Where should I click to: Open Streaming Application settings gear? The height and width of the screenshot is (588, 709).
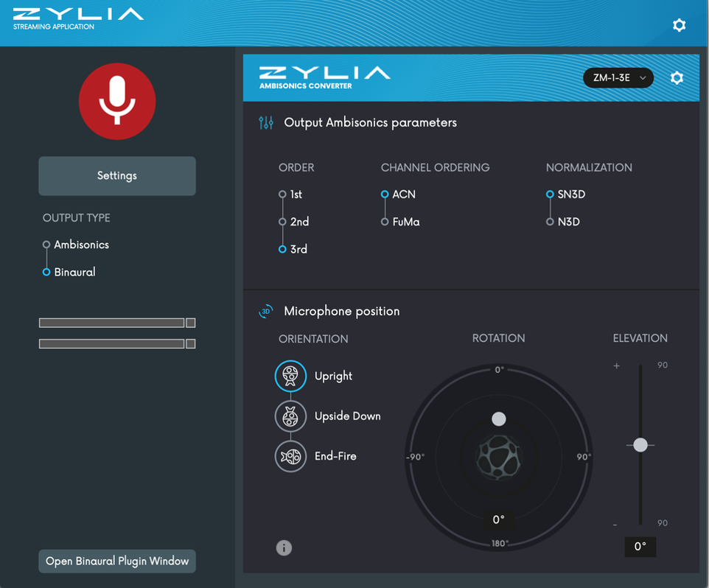680,25
